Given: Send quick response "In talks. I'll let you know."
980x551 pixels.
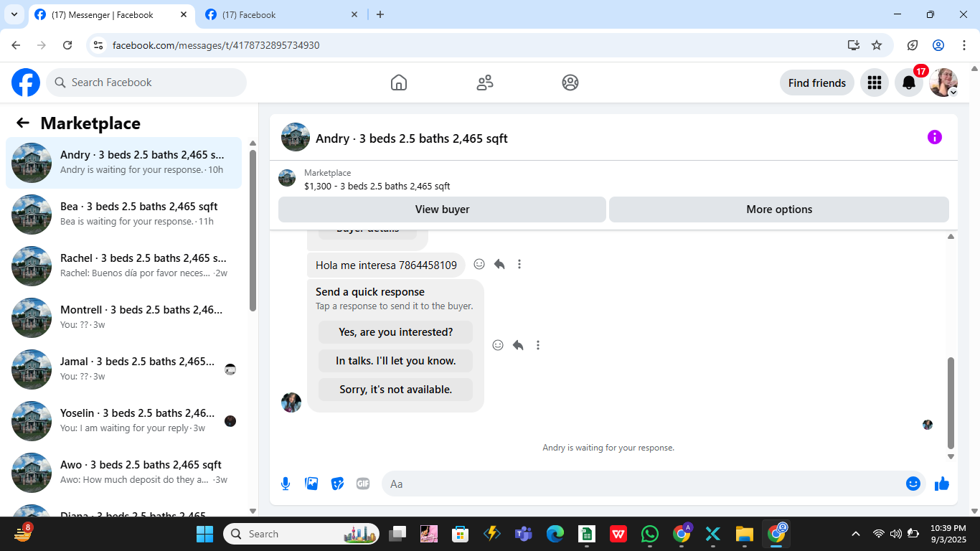Looking at the screenshot, I should click(x=396, y=361).
